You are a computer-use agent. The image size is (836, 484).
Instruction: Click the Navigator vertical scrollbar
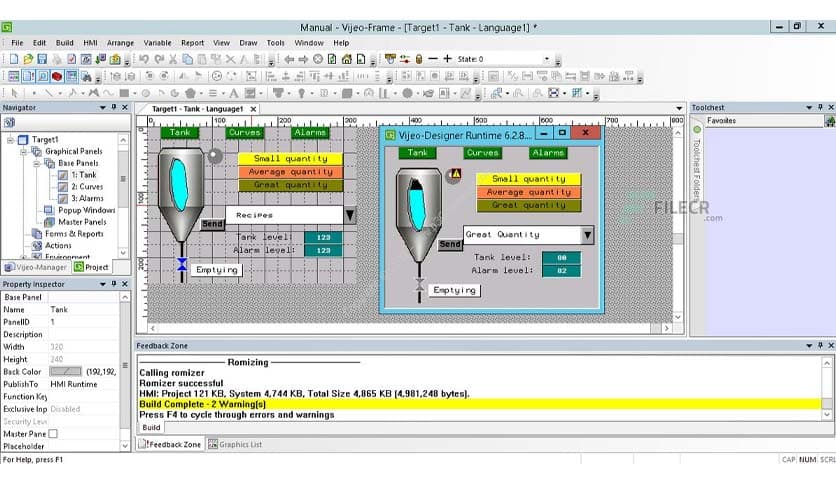(x=123, y=196)
